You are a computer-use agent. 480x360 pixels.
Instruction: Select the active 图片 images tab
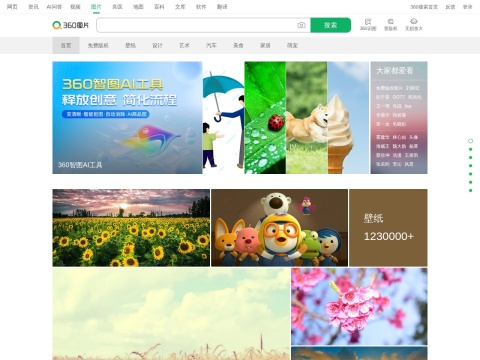96,7
